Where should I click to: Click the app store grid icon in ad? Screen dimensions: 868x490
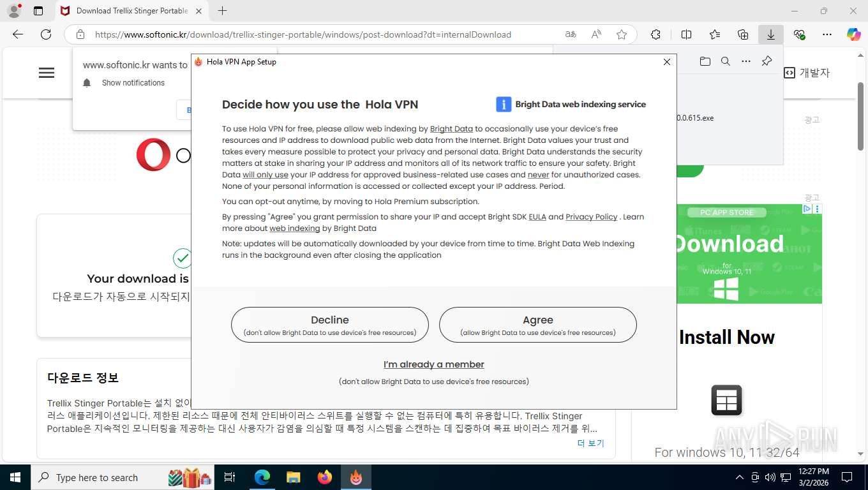pos(727,400)
